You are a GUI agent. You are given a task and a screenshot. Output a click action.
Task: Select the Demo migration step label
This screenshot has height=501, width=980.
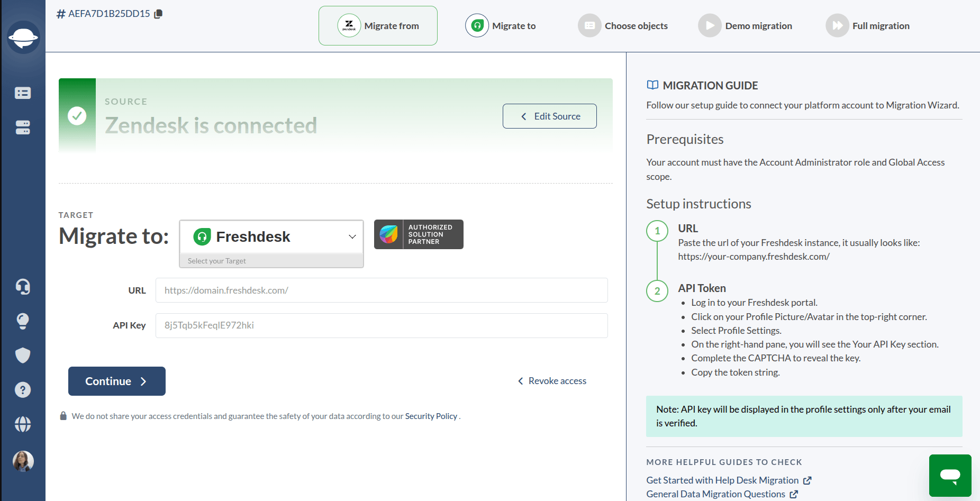758,26
